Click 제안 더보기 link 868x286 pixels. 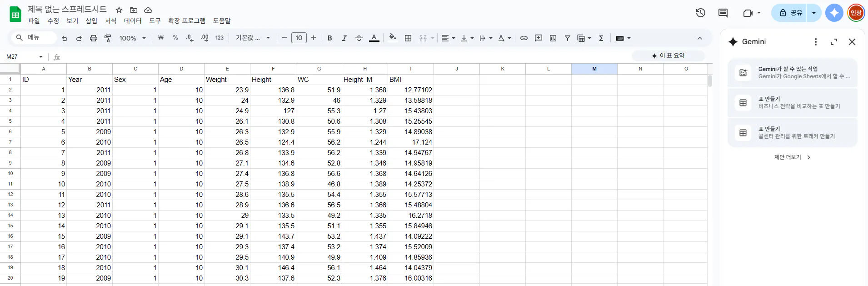tap(793, 157)
